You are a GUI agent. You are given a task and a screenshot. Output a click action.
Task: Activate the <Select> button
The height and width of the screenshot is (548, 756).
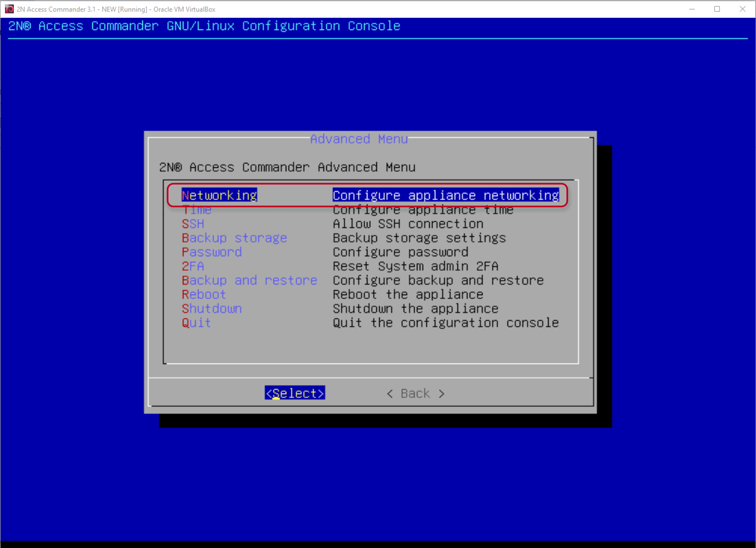295,393
